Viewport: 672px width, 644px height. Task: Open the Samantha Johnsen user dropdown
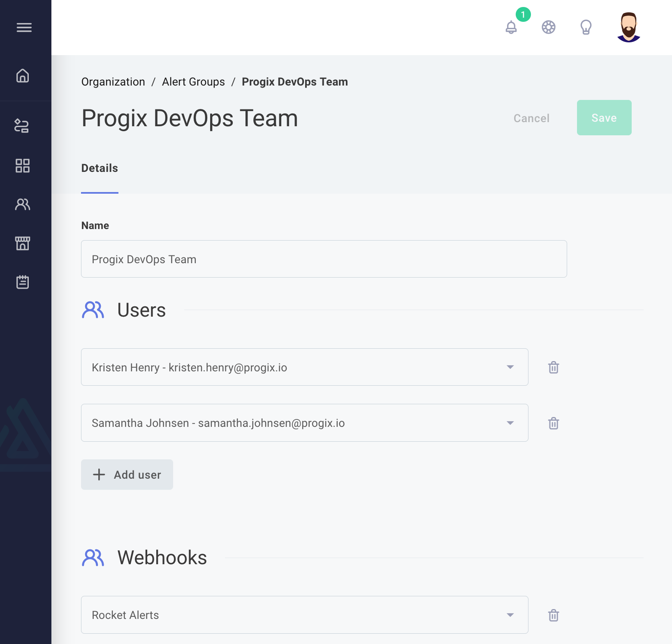pos(510,423)
